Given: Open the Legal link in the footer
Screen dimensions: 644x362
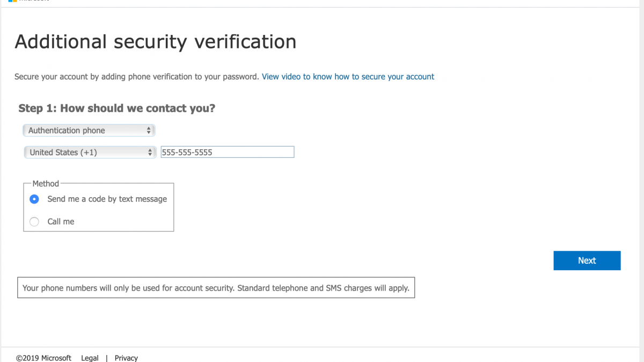Looking at the screenshot, I should tap(90, 358).
